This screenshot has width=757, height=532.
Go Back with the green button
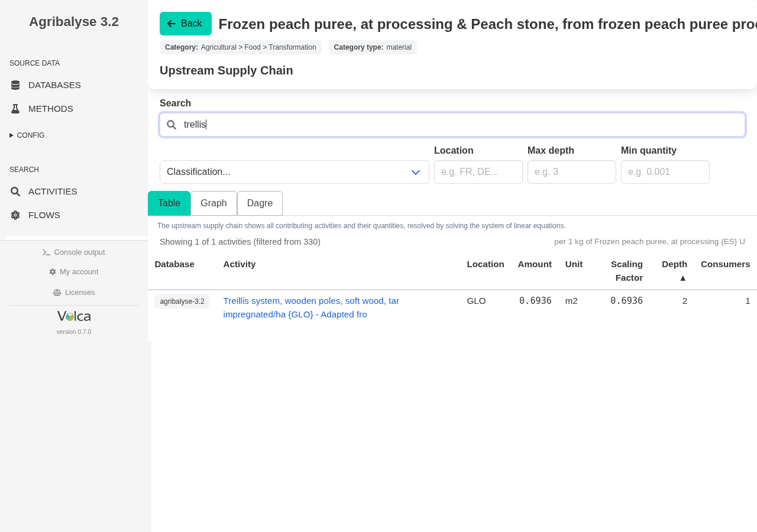point(186,24)
